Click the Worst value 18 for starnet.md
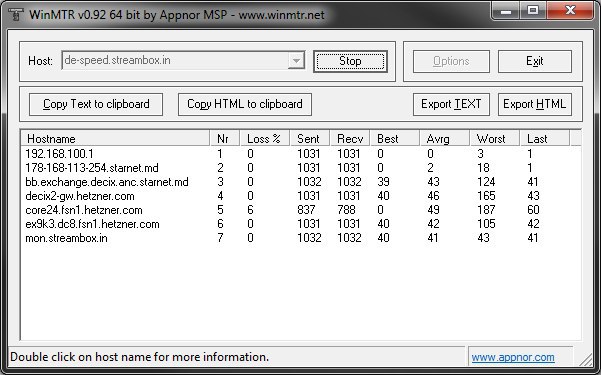 [x=483, y=168]
